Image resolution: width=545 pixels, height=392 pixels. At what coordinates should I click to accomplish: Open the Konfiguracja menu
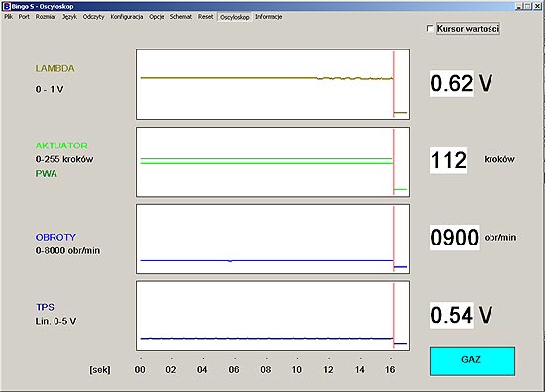tap(127, 17)
